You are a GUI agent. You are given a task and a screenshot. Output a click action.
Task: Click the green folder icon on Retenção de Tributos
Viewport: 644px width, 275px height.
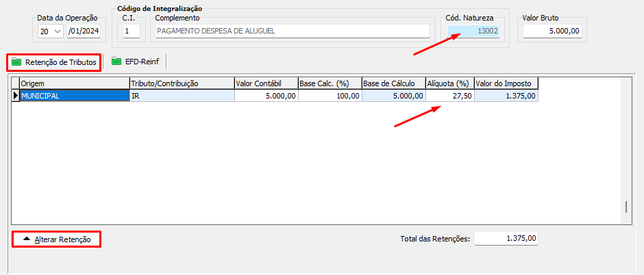coord(16,62)
